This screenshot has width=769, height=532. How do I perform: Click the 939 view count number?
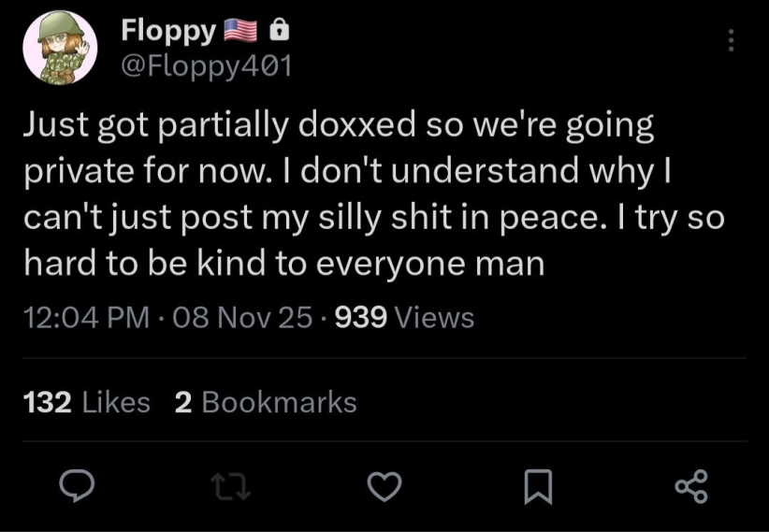click(x=361, y=318)
